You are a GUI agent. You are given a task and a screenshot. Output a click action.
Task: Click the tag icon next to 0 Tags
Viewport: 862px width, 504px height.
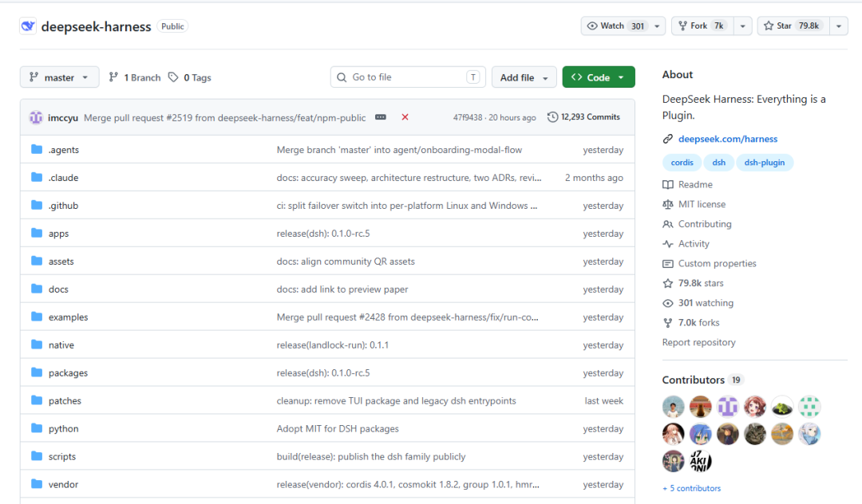pyautogui.click(x=173, y=77)
